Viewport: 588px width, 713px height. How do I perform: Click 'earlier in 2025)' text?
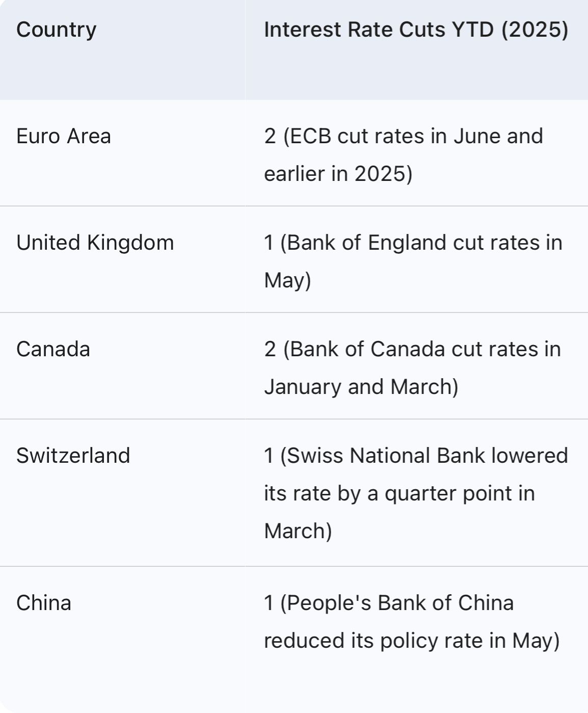(338, 174)
